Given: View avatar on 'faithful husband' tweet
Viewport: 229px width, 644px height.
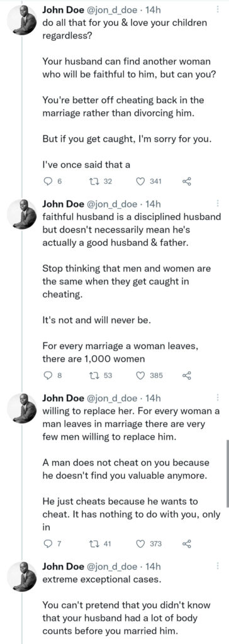Looking at the screenshot, I should 22,214.
